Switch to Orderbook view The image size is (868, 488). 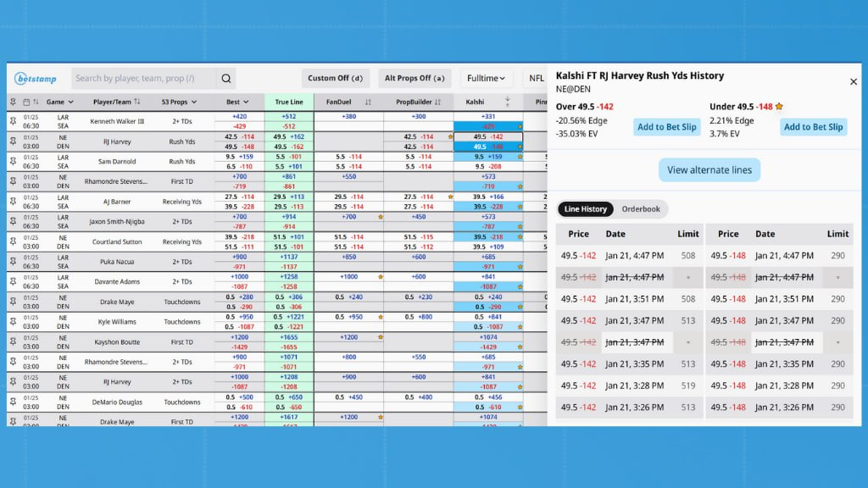pos(641,209)
